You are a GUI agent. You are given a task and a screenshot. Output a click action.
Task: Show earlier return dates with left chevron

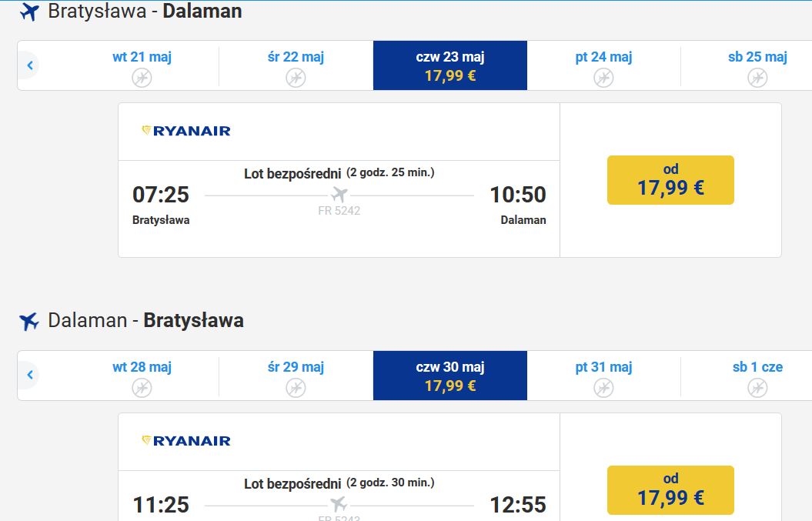29,375
